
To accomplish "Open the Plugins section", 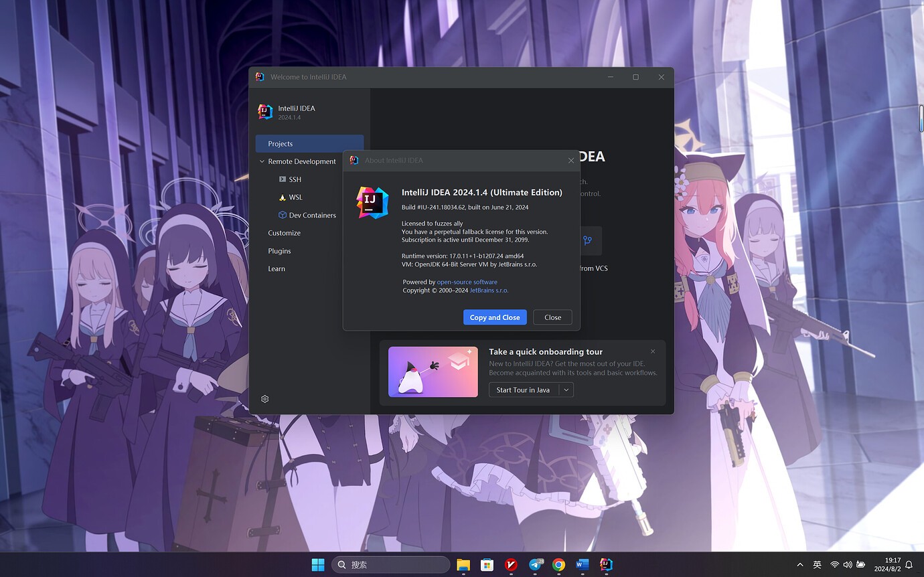I will (x=279, y=251).
